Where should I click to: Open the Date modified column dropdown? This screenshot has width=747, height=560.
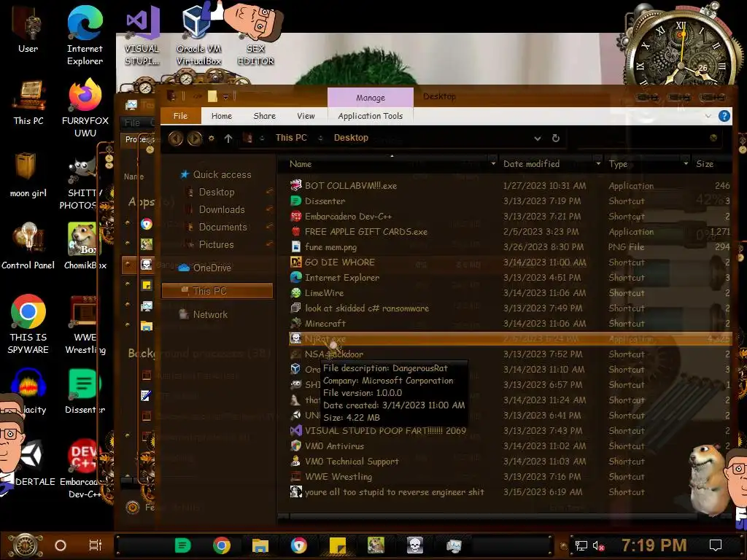click(x=598, y=163)
